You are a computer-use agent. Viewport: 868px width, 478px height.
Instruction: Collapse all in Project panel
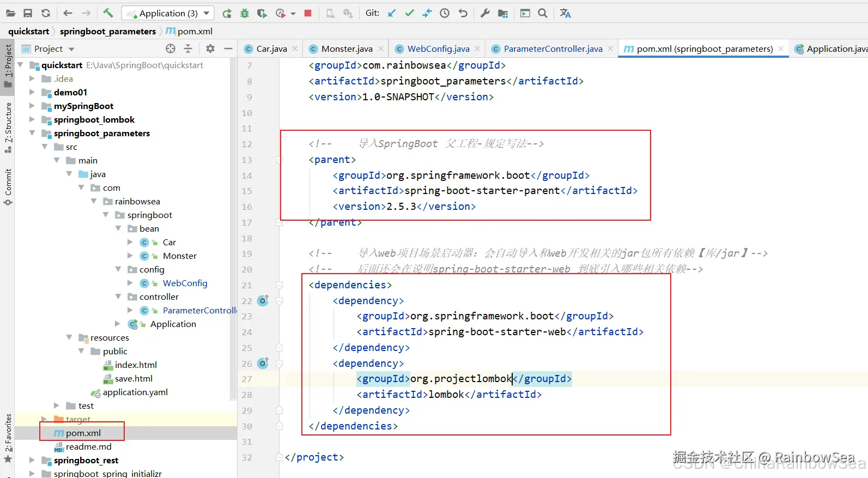(188, 49)
